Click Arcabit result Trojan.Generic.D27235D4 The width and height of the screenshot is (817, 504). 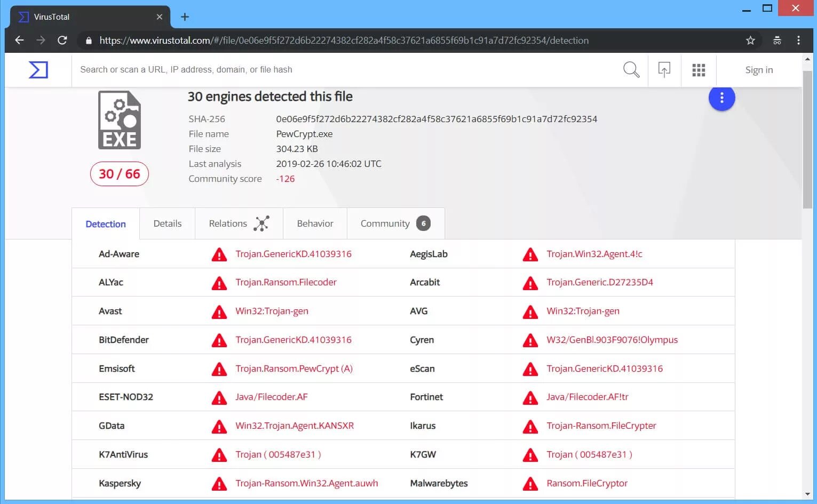pyautogui.click(x=600, y=282)
